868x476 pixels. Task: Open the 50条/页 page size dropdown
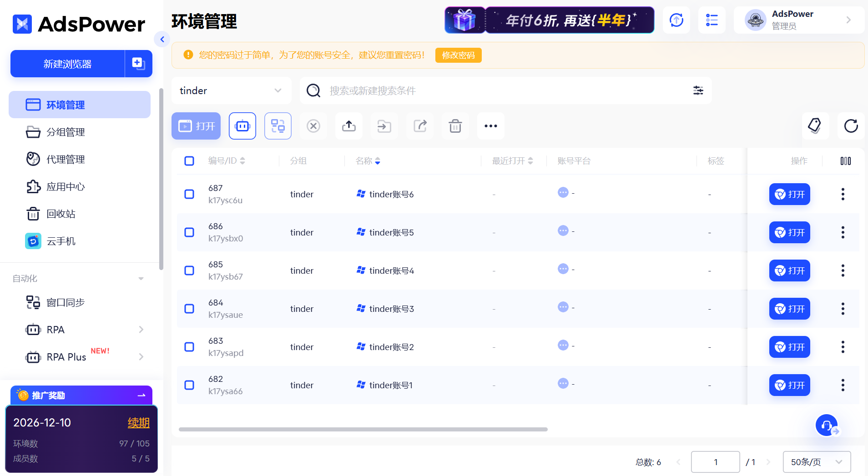tap(816, 461)
